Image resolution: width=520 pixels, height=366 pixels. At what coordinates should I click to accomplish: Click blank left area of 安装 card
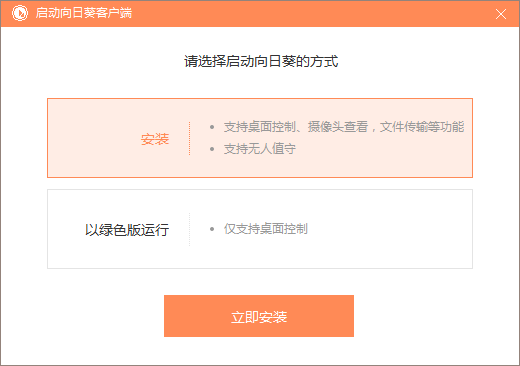point(93,138)
